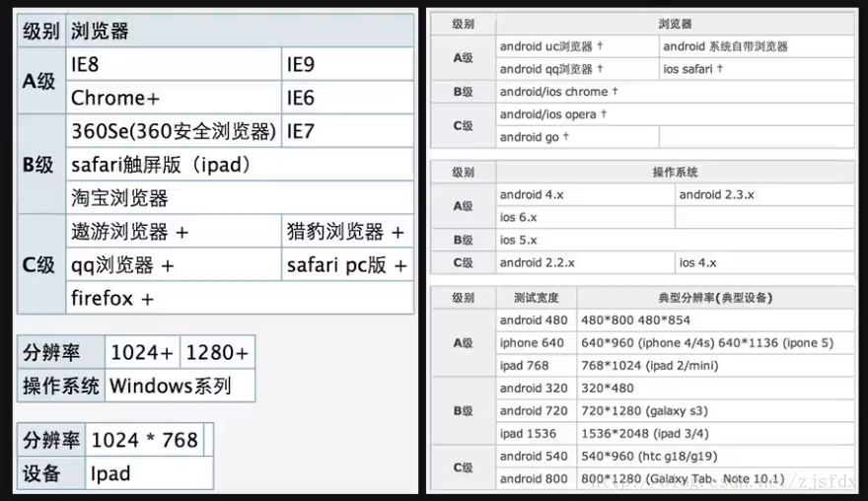This screenshot has width=868, height=501.
Task: Click the 测试宽度 column header
Action: (x=537, y=298)
